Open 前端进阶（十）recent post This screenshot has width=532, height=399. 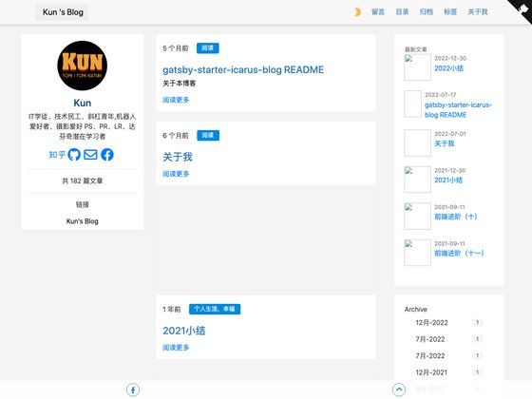pyautogui.click(x=456, y=217)
